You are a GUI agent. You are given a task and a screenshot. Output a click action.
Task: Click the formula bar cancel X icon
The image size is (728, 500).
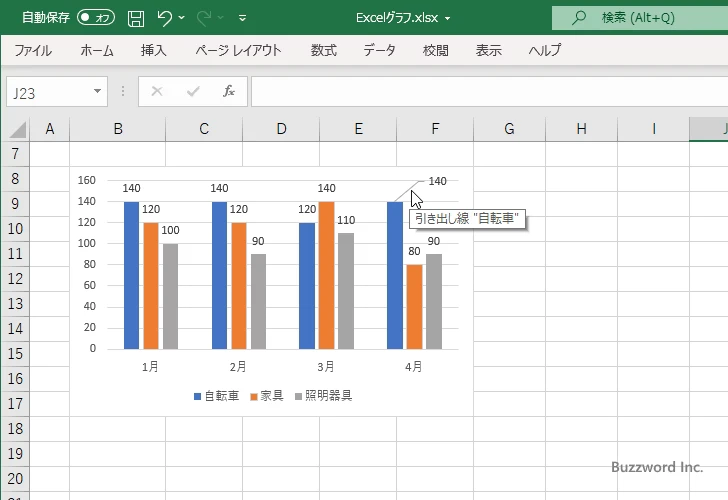point(157,91)
